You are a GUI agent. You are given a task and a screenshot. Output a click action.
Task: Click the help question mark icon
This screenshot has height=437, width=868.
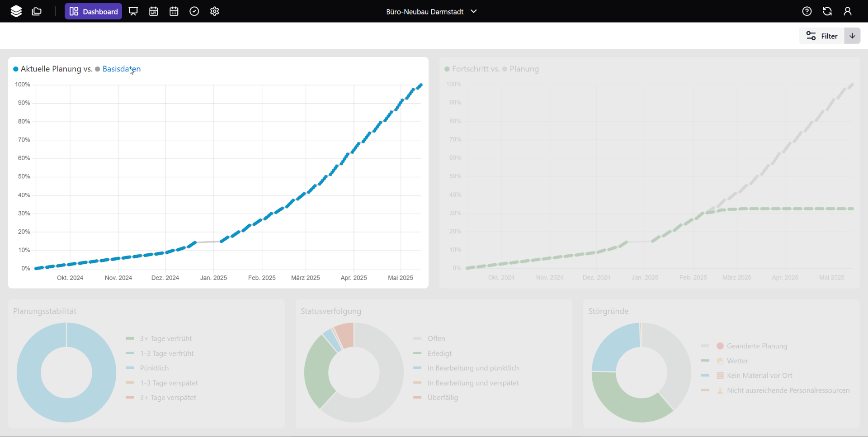(807, 11)
